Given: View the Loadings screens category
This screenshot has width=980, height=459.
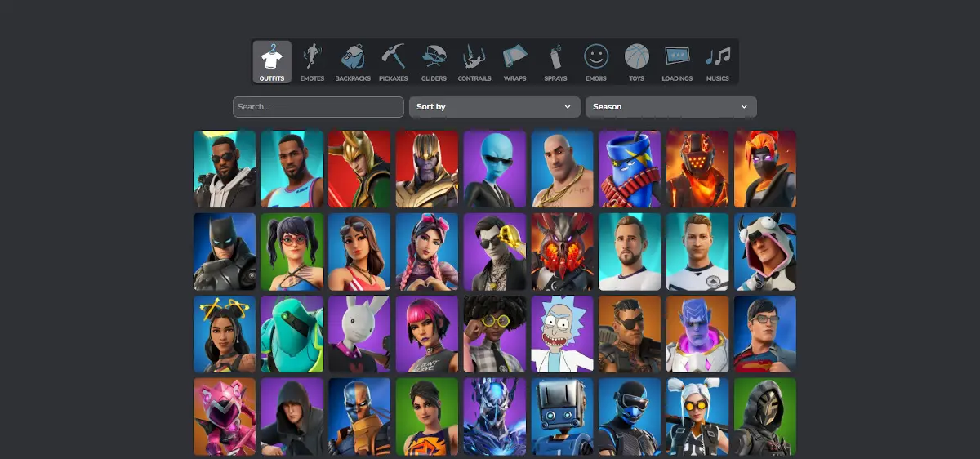Looking at the screenshot, I should point(677,62).
